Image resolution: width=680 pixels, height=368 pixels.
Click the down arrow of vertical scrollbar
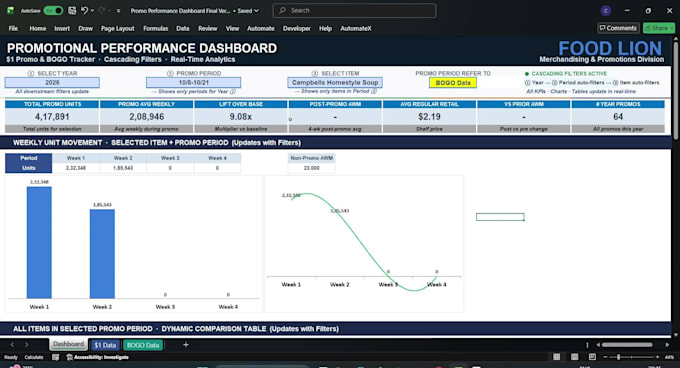point(675,335)
